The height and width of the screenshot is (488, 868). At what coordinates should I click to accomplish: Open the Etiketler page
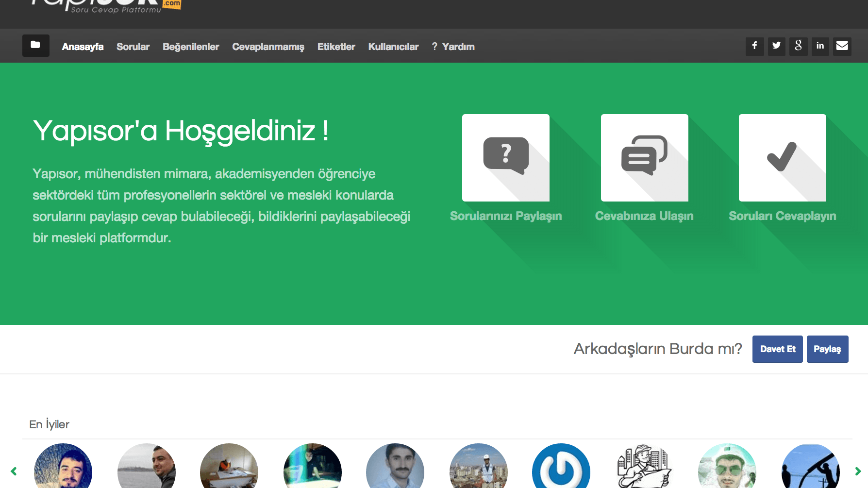(x=336, y=47)
